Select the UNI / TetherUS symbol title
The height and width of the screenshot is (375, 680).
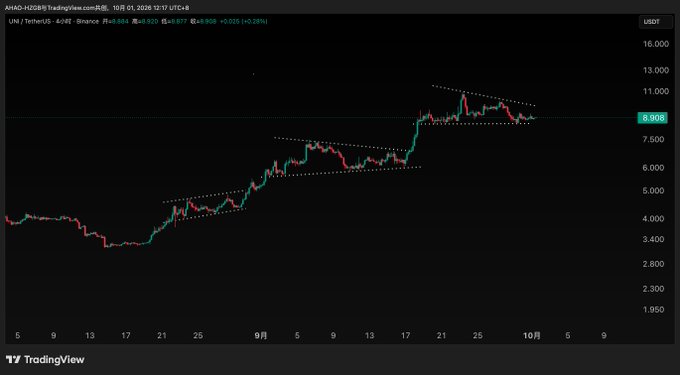click(x=29, y=21)
